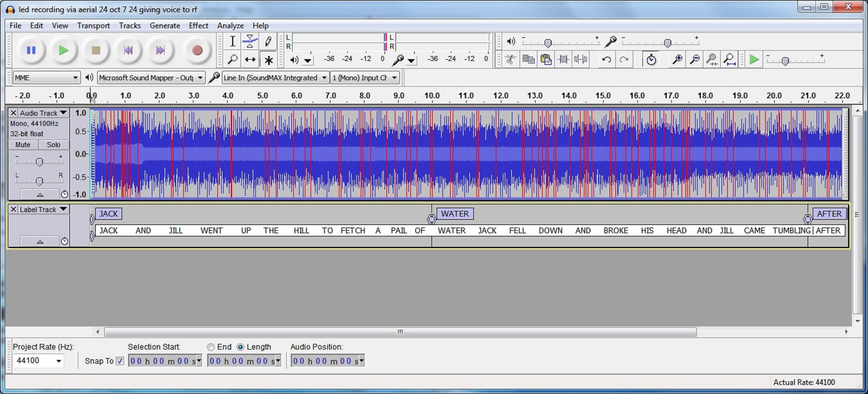Select the Envelope tool
Screen dimensions: 868x394
[250, 41]
